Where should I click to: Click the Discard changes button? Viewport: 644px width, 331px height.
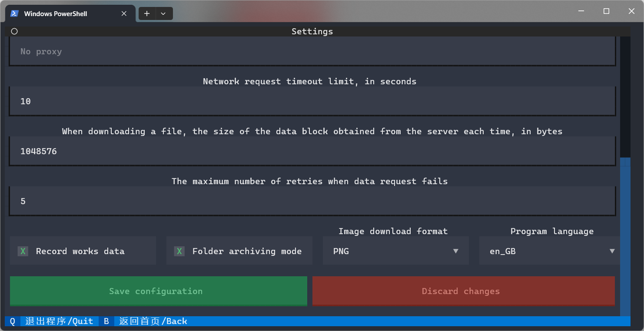[x=463, y=291]
